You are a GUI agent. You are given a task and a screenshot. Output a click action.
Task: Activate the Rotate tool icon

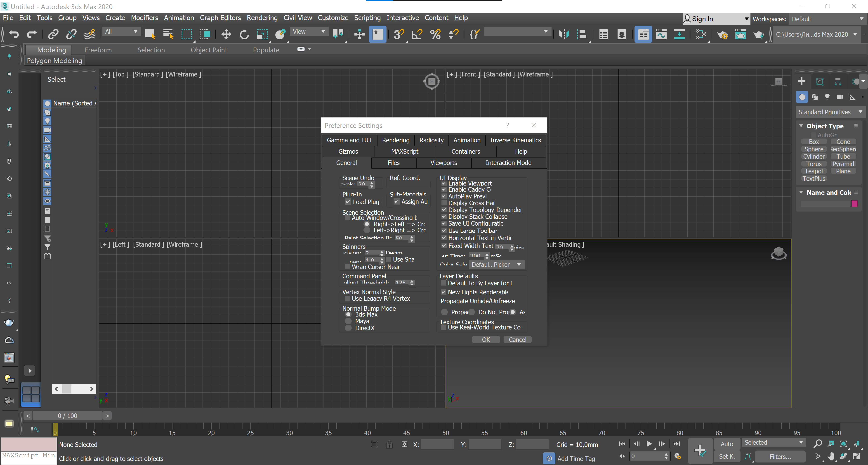coord(244,34)
